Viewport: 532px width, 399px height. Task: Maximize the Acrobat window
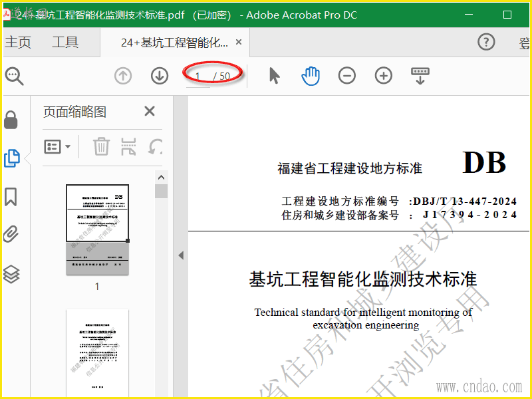tap(507, 15)
